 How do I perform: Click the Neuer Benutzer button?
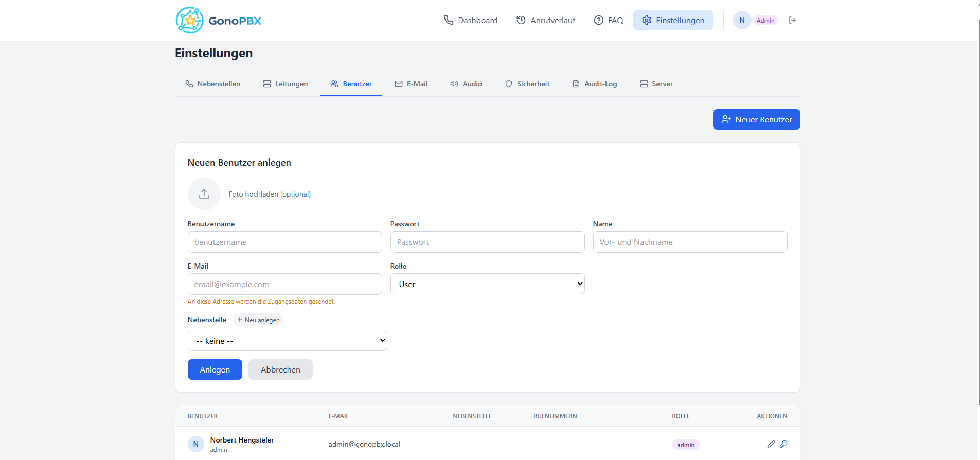756,119
